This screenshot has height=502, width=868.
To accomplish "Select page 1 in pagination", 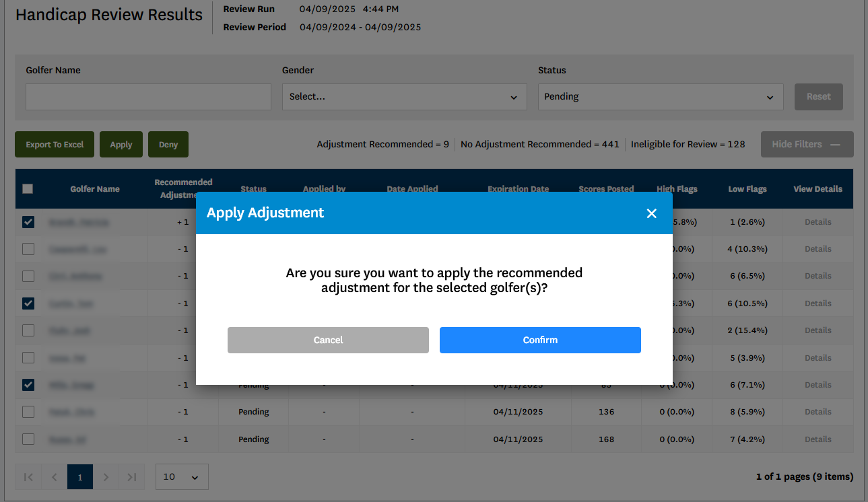I will [80, 476].
